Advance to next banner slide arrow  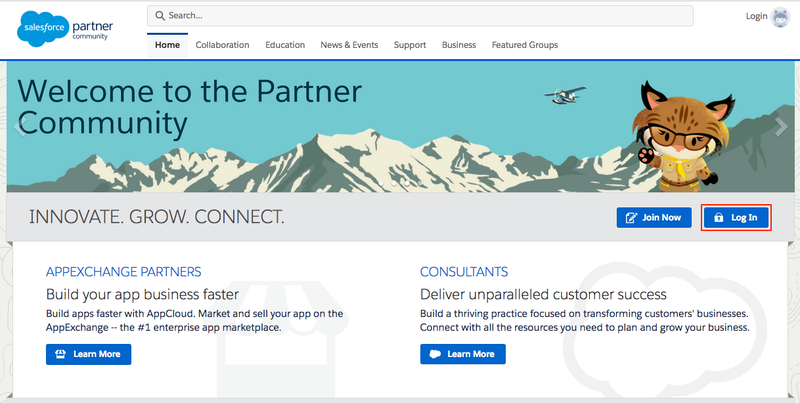(x=781, y=127)
